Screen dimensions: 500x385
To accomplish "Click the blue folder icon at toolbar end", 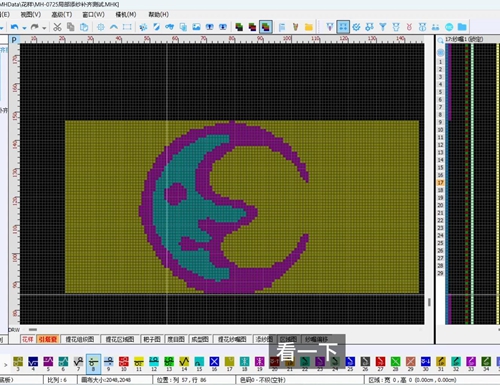I will (462, 27).
